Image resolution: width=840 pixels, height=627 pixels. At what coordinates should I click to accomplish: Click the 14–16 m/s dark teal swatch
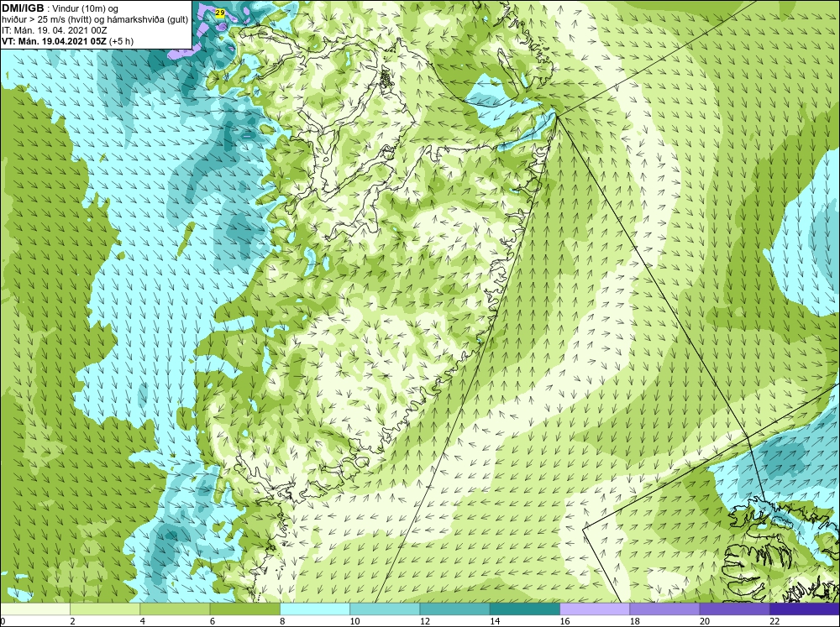click(x=525, y=609)
